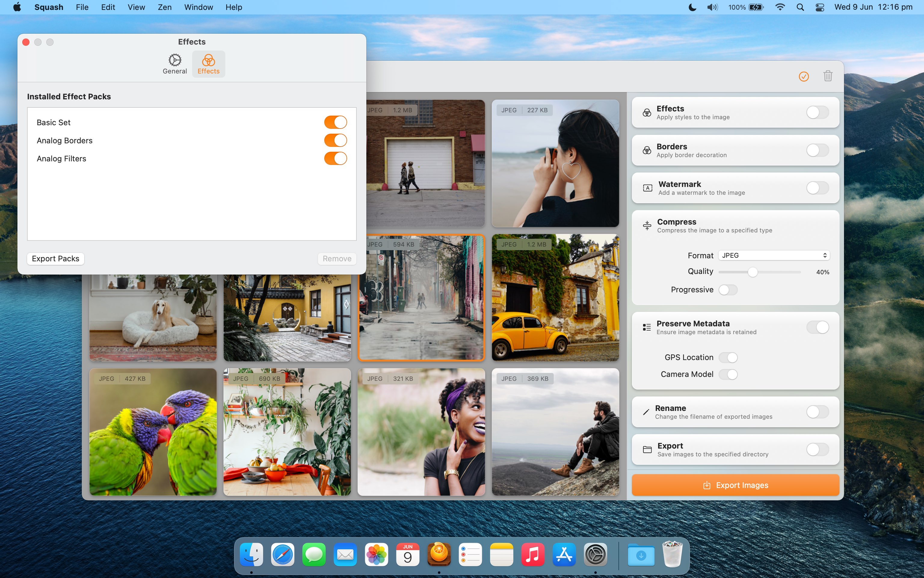Viewport: 924px width, 578px height.
Task: Click the Export folder icon
Action: (x=647, y=449)
